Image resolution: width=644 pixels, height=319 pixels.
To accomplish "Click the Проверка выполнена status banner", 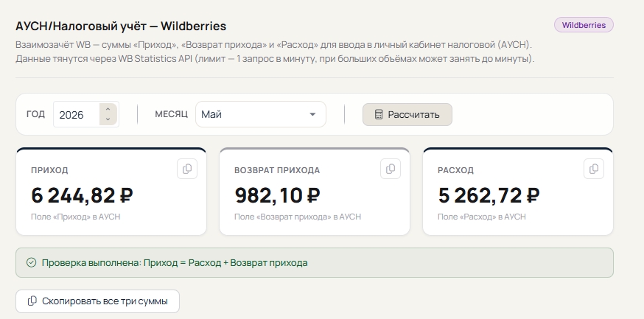I will pyautogui.click(x=315, y=263).
